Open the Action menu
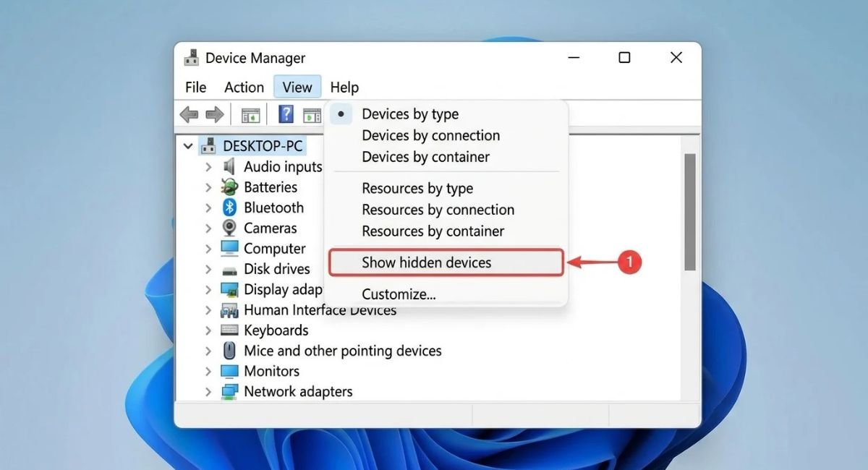The height and width of the screenshot is (470, 868). click(x=244, y=87)
